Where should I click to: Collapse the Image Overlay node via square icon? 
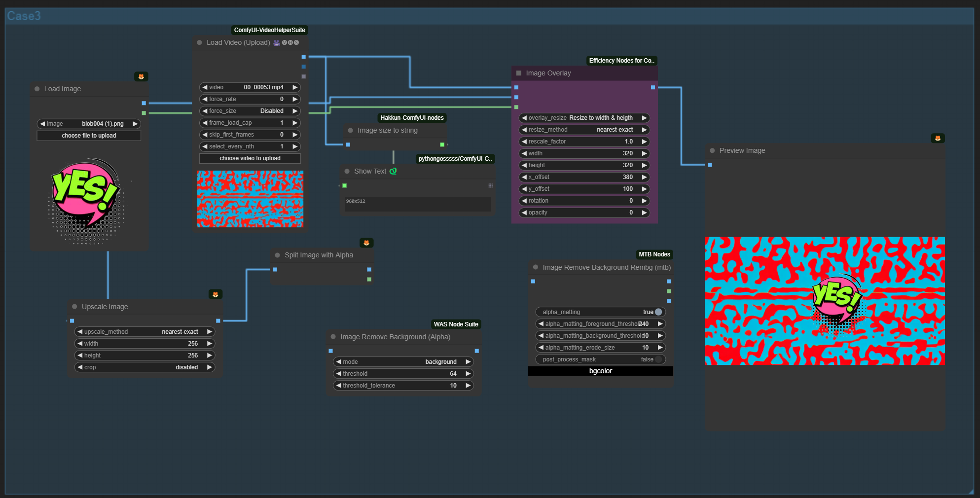click(x=518, y=73)
